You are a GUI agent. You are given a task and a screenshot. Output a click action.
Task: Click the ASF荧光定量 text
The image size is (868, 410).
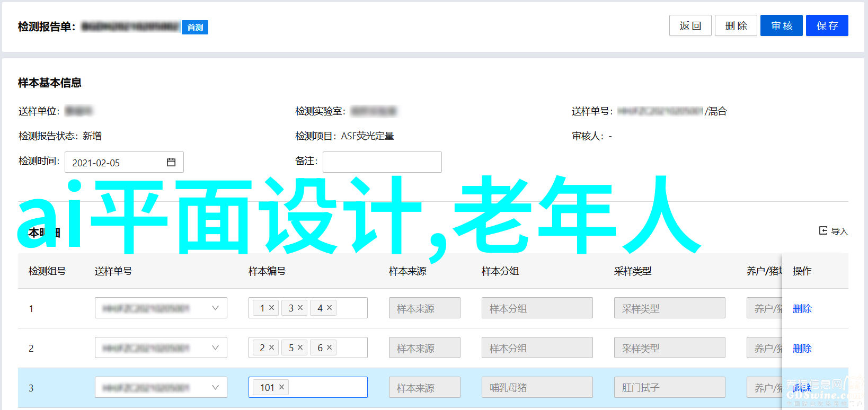pyautogui.click(x=367, y=136)
